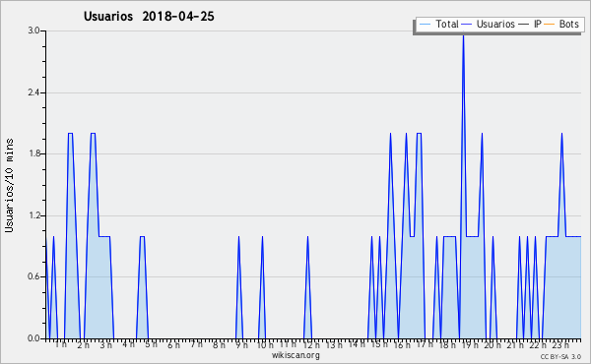This screenshot has height=364, width=591.
Task: Click the 9 h x-axis label
Action: tap(241, 344)
